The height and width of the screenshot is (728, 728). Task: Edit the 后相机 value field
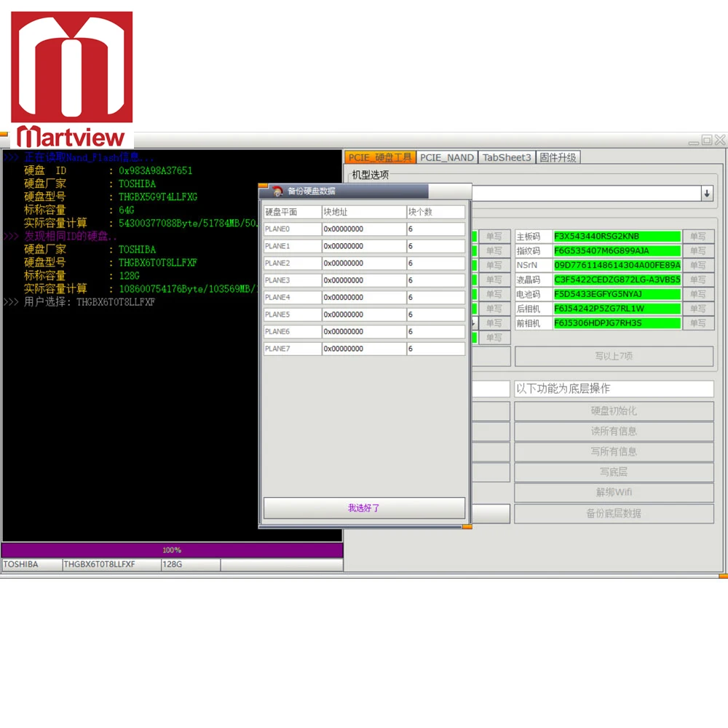point(617,308)
